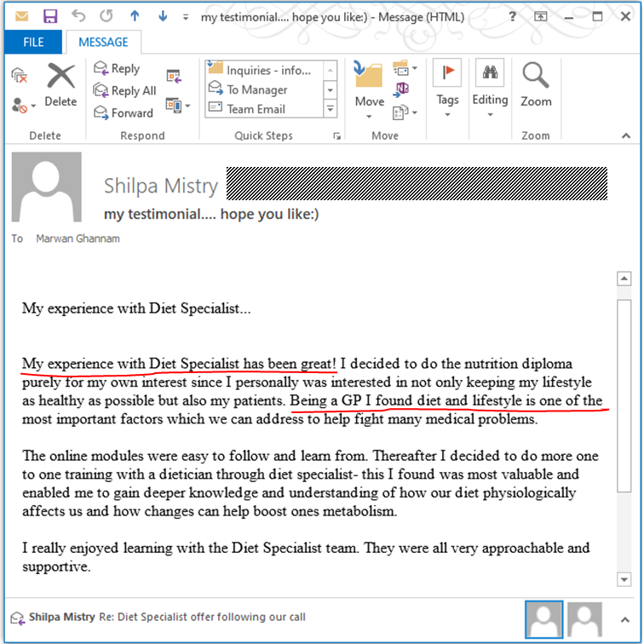Click sender name Shilpa Mistry
This screenshot has height=644, width=644.
pyautogui.click(x=161, y=186)
